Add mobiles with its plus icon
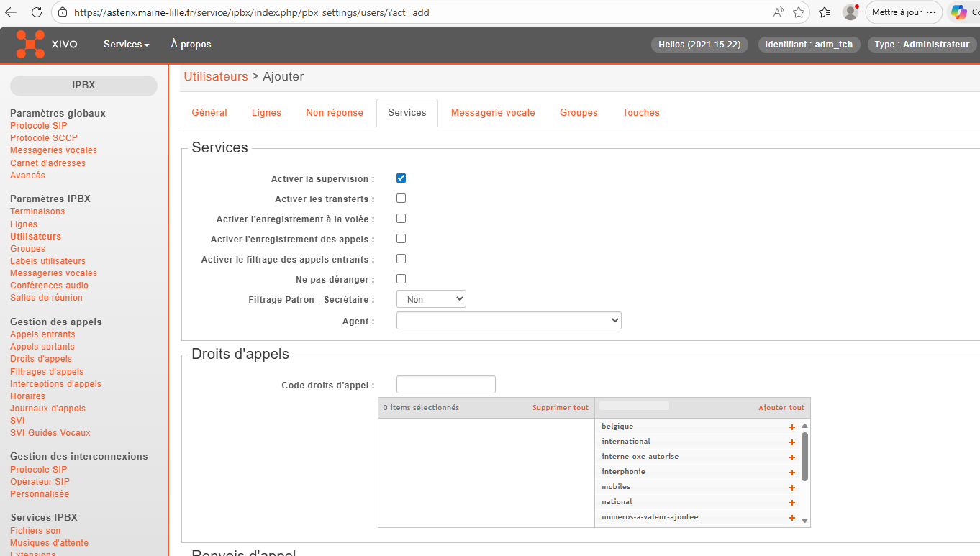This screenshot has width=980, height=556. [x=792, y=488]
